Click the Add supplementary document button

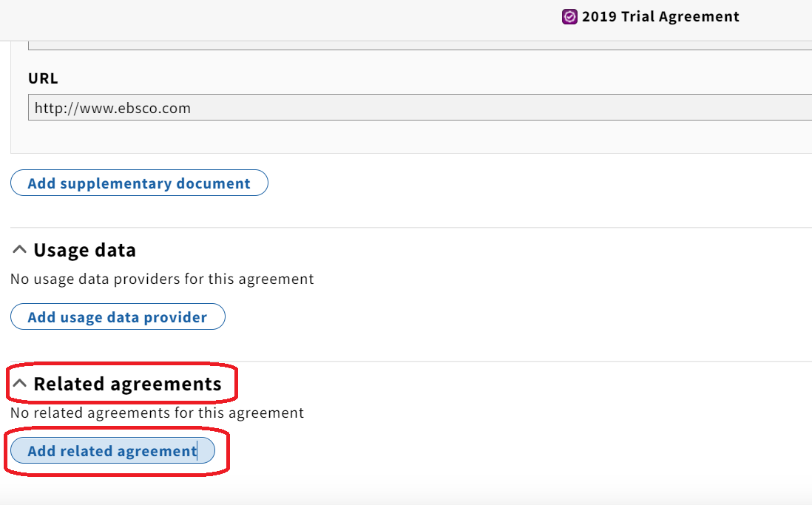(139, 183)
